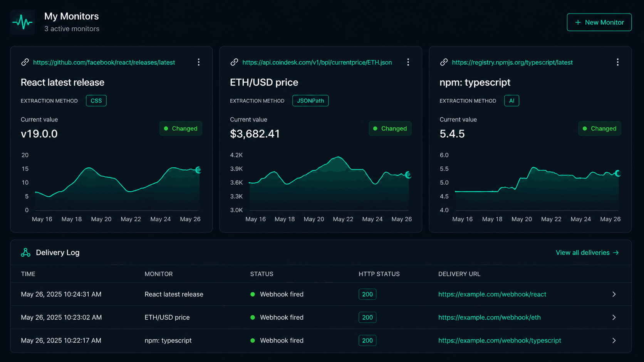Create a new monitor with New Monitor button

(599, 22)
